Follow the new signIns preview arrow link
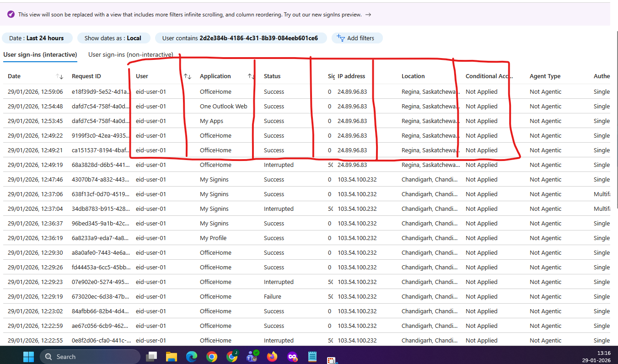The height and width of the screenshot is (364, 618). point(368,15)
